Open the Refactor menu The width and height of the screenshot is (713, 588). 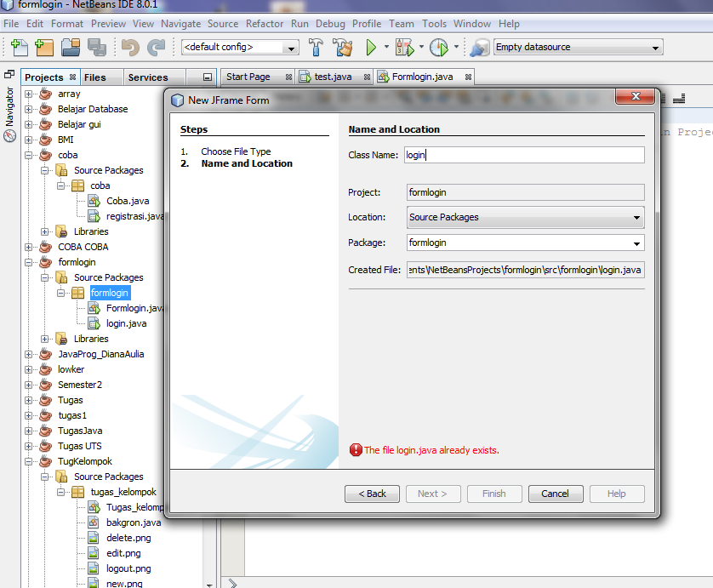tap(265, 24)
